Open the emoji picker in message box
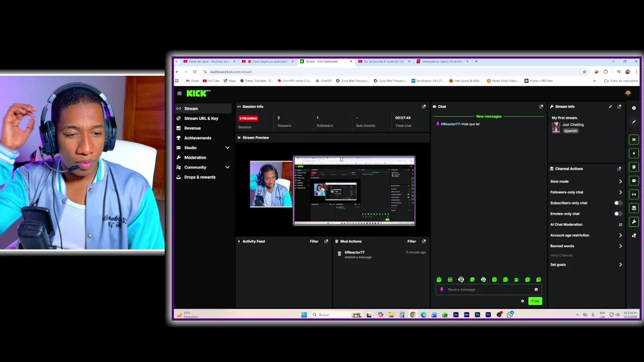Image resolution: width=644 pixels, height=362 pixels. pos(536,290)
